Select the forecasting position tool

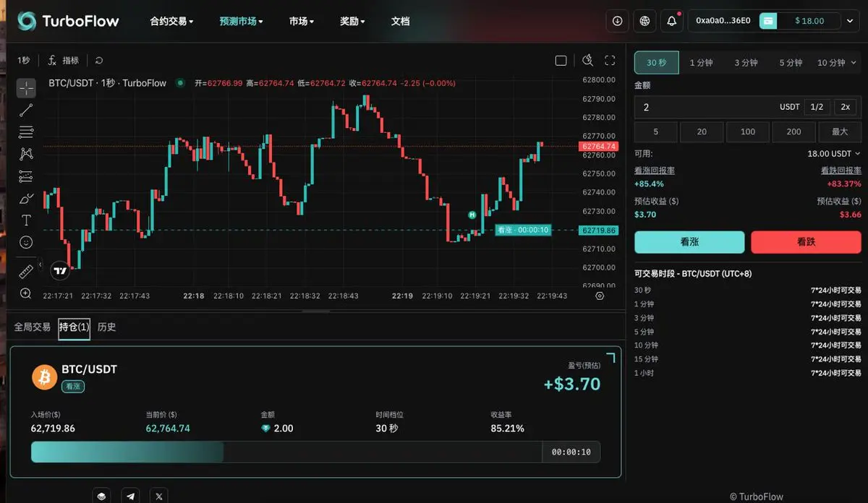(x=26, y=176)
